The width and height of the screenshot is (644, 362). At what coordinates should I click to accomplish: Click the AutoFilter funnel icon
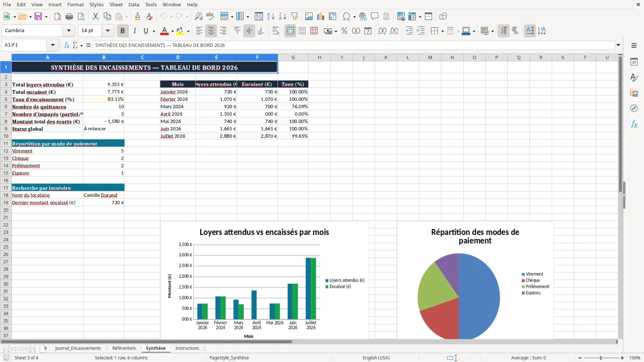[x=295, y=17]
